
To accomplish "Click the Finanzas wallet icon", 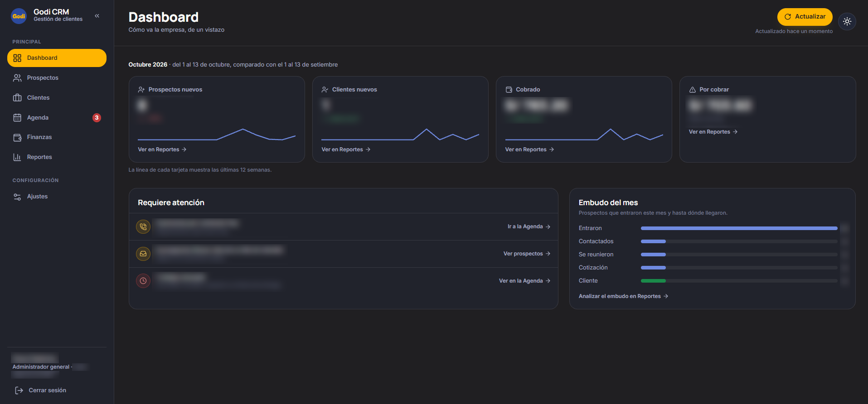I will 17,137.
